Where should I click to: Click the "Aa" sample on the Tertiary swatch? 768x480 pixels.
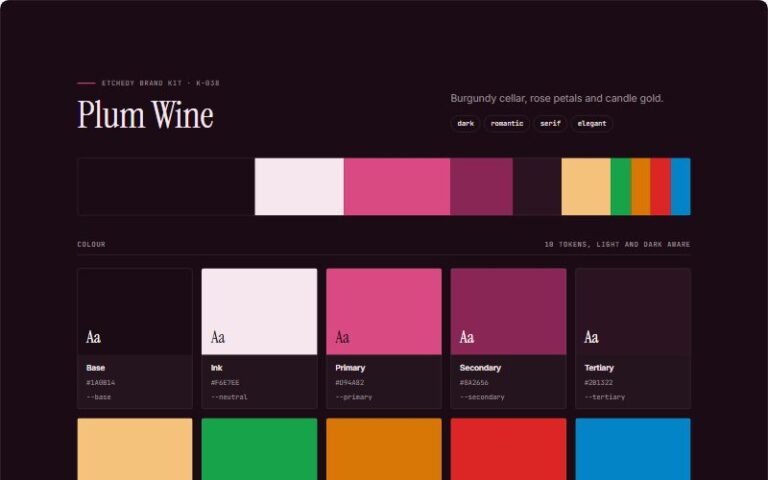591,337
